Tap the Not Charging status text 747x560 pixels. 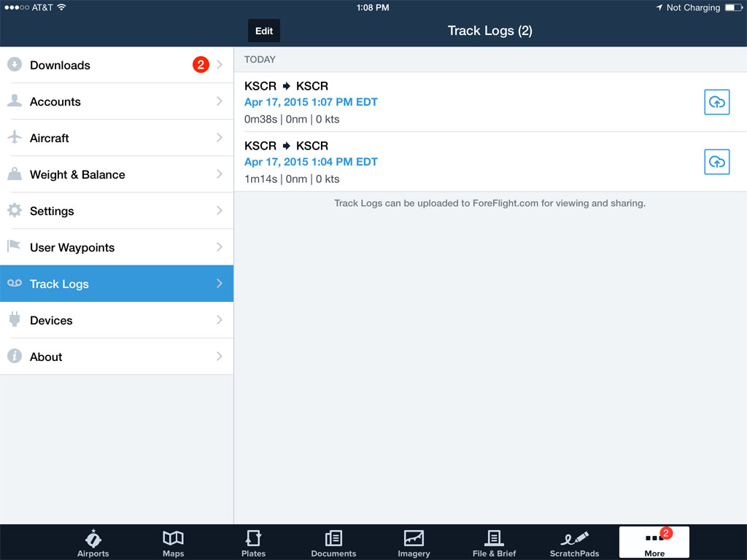[693, 7]
